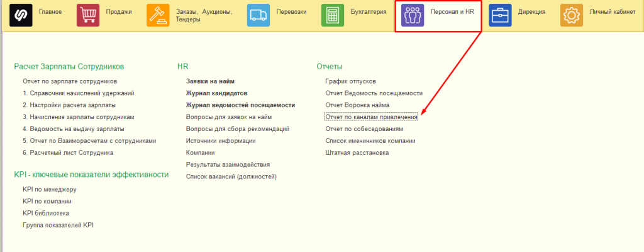This screenshot has height=252, width=644.
Task: Open the Продажи section tab
Action: (x=119, y=12)
